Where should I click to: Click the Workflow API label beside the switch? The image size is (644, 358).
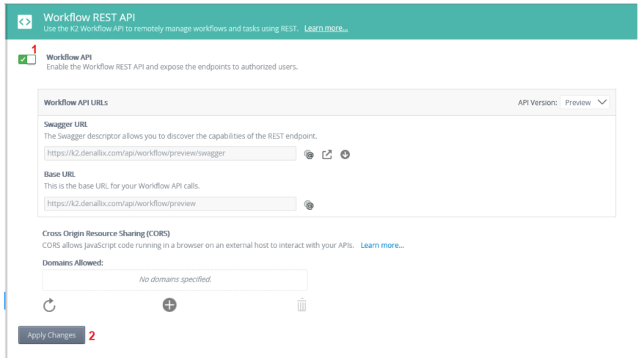69,56
